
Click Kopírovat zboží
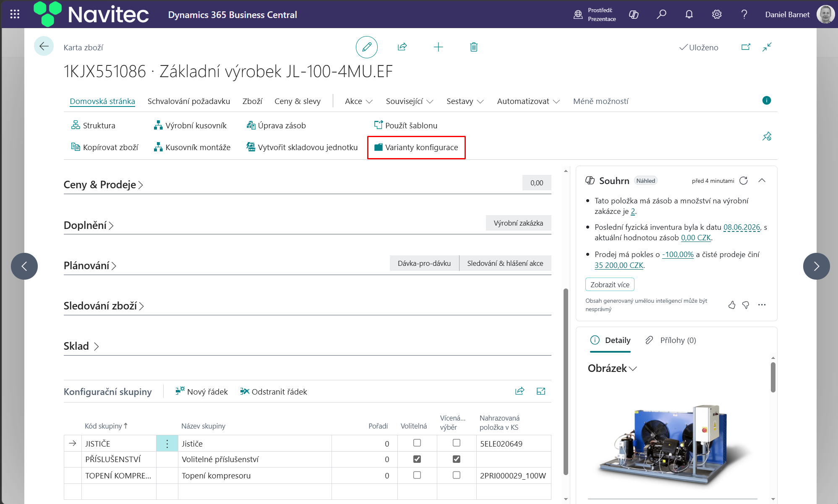pyautogui.click(x=104, y=147)
